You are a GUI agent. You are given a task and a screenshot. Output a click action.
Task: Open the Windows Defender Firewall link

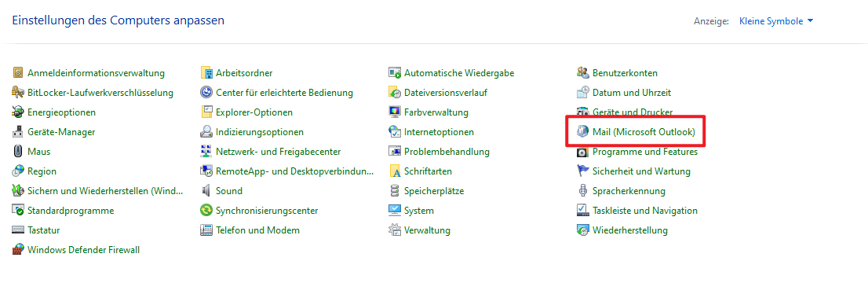(x=84, y=250)
